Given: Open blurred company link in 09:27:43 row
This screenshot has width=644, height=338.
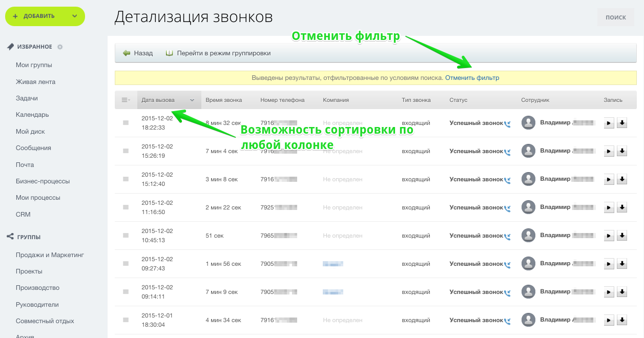Looking at the screenshot, I should [x=333, y=264].
